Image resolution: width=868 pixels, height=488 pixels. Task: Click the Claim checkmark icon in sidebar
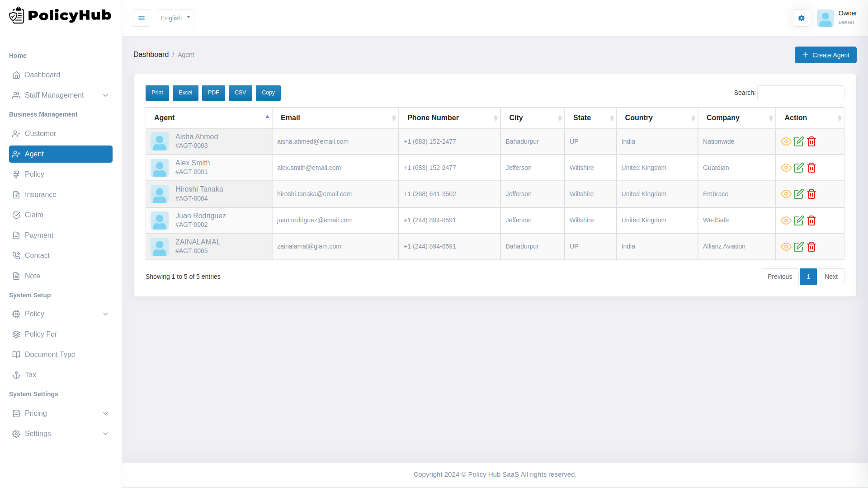pos(16,215)
